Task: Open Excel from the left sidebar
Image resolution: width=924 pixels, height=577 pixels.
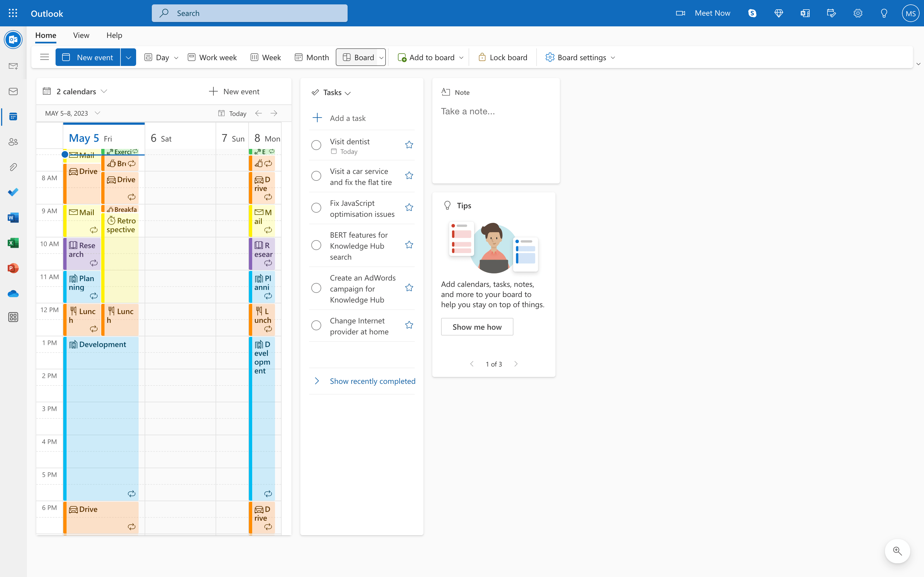Action: (13, 243)
